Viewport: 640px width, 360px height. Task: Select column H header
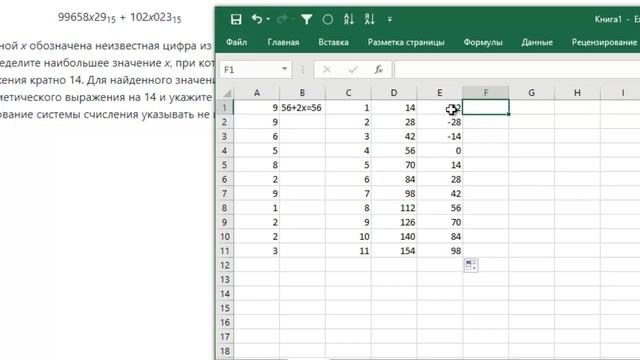tap(577, 93)
